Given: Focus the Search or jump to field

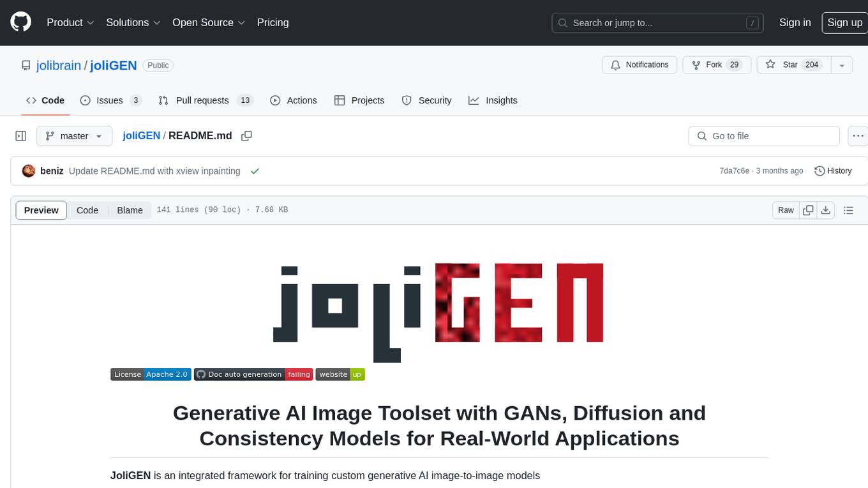Looking at the screenshot, I should tap(658, 23).
